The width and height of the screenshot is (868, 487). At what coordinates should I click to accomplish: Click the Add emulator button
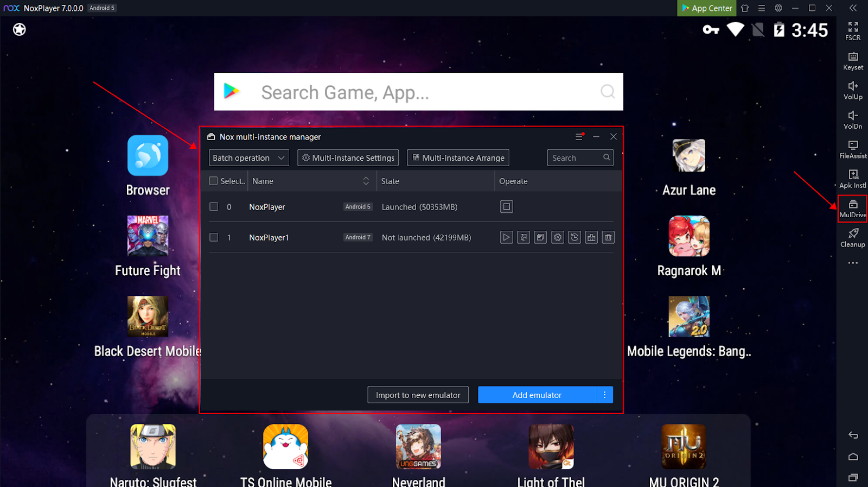[537, 395]
